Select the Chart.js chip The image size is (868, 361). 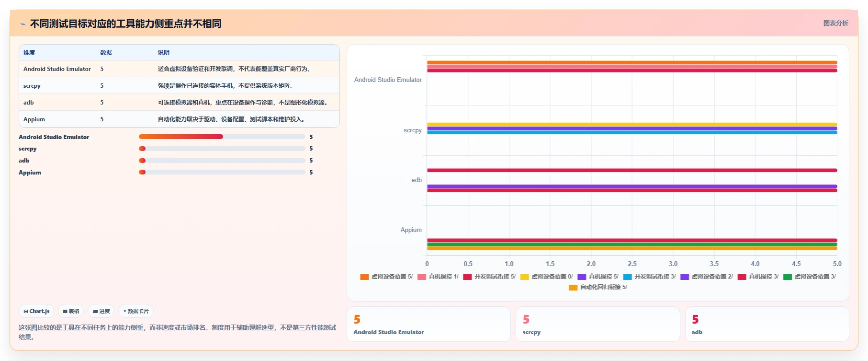click(x=36, y=311)
